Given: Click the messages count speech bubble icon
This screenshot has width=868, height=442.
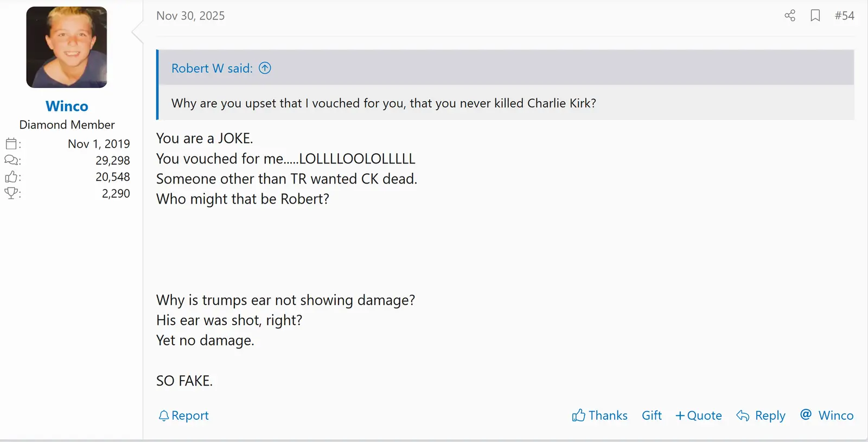Looking at the screenshot, I should coord(11,160).
